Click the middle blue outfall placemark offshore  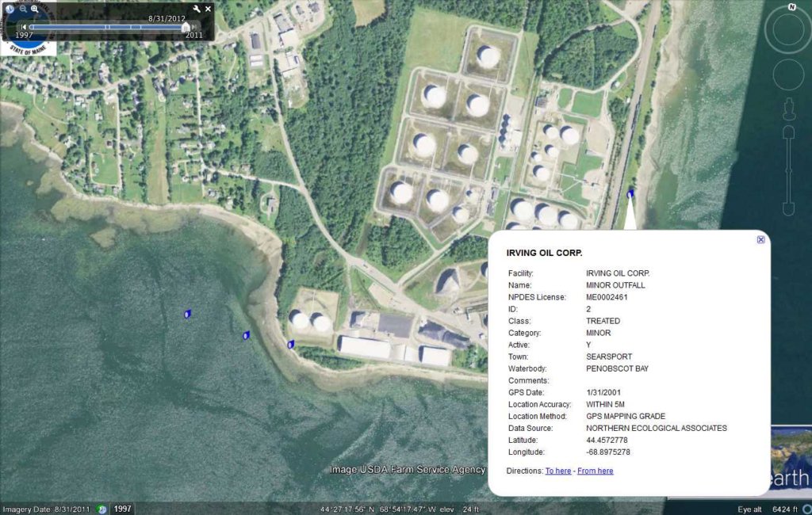click(246, 335)
